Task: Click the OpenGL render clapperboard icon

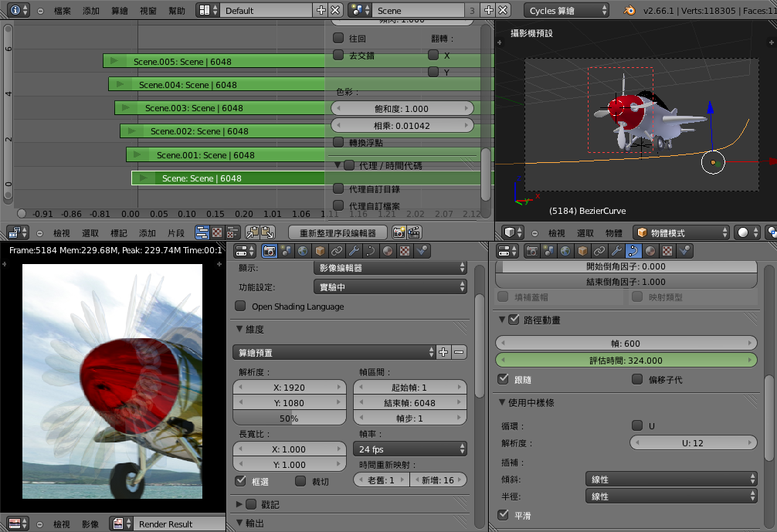Action: (x=415, y=232)
